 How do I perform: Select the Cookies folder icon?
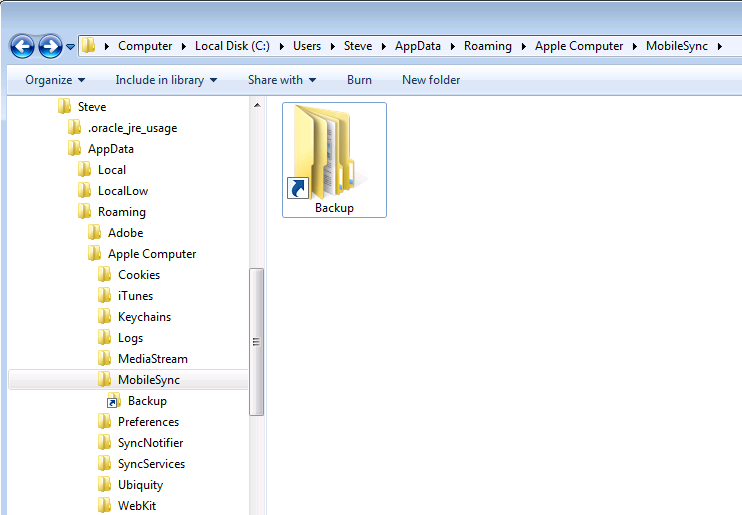coord(105,275)
